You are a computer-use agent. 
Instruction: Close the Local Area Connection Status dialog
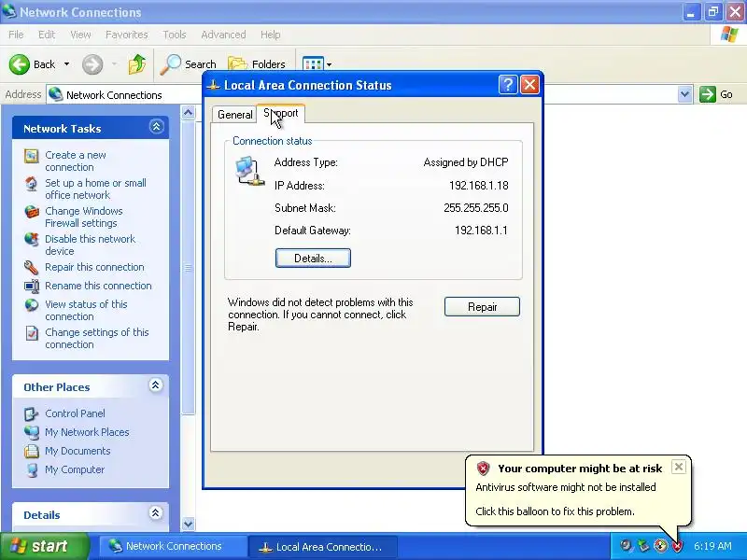tap(529, 85)
